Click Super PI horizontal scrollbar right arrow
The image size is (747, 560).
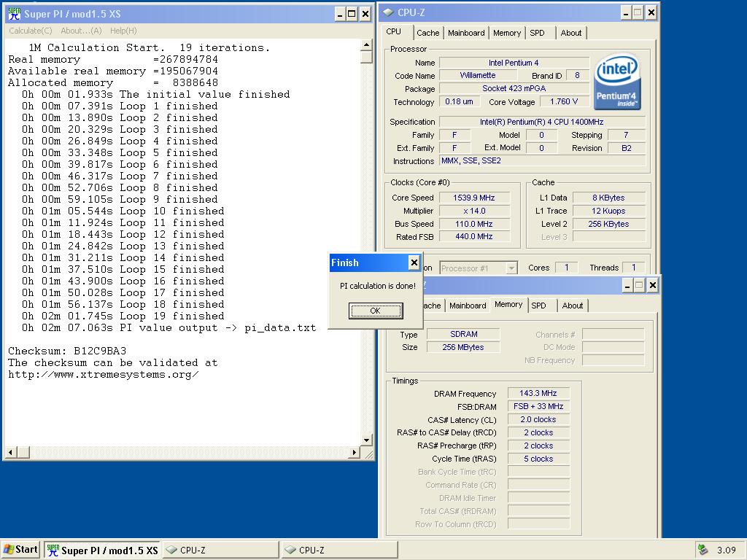(354, 452)
